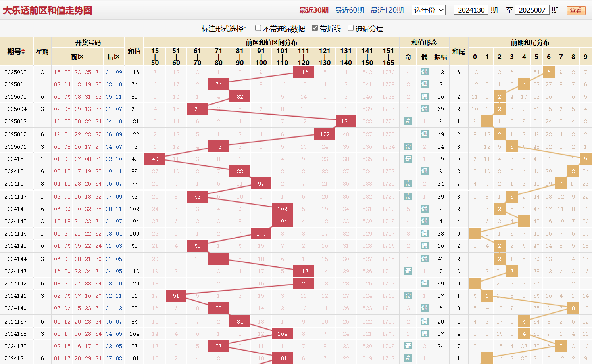Screen dimensions: 596x364
Task: Select the red 74 cell for 2025006
Action: click(x=219, y=84)
